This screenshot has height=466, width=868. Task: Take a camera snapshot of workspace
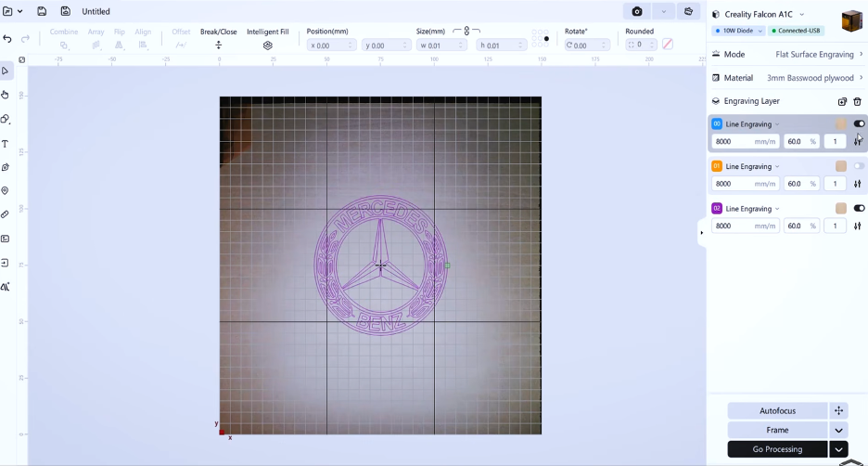(637, 11)
